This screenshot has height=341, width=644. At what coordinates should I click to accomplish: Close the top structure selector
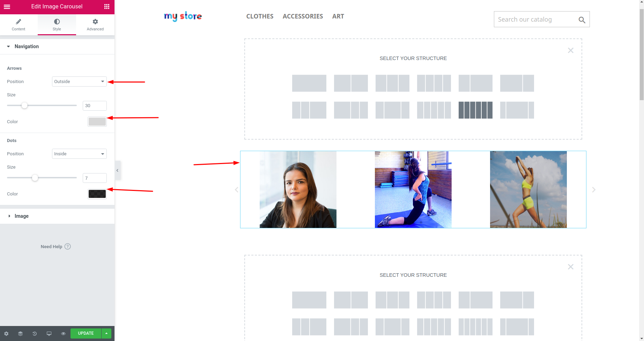point(571,51)
